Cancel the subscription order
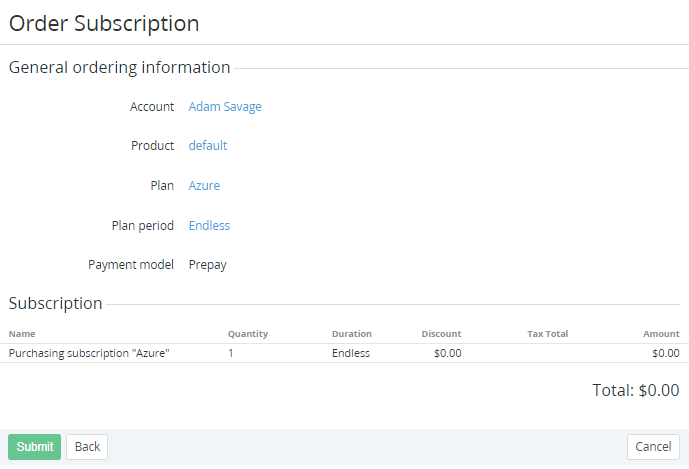Image resolution: width=689 pixels, height=469 pixels. [x=653, y=447]
